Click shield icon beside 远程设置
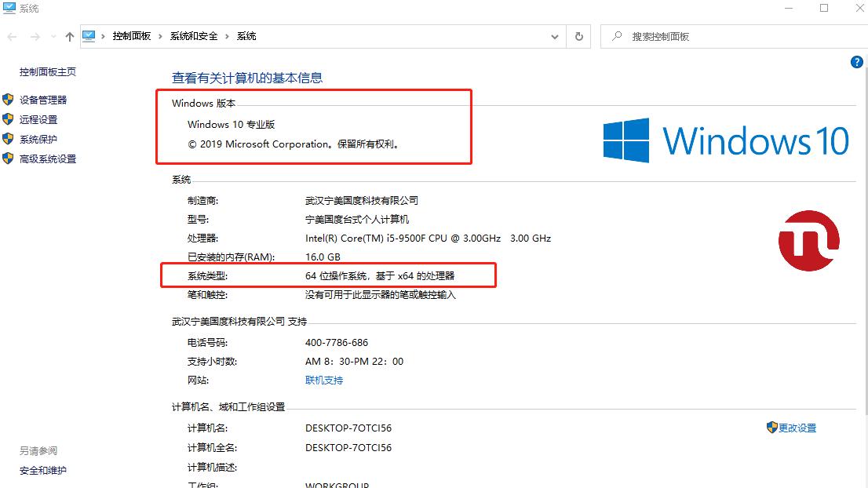 (x=8, y=119)
